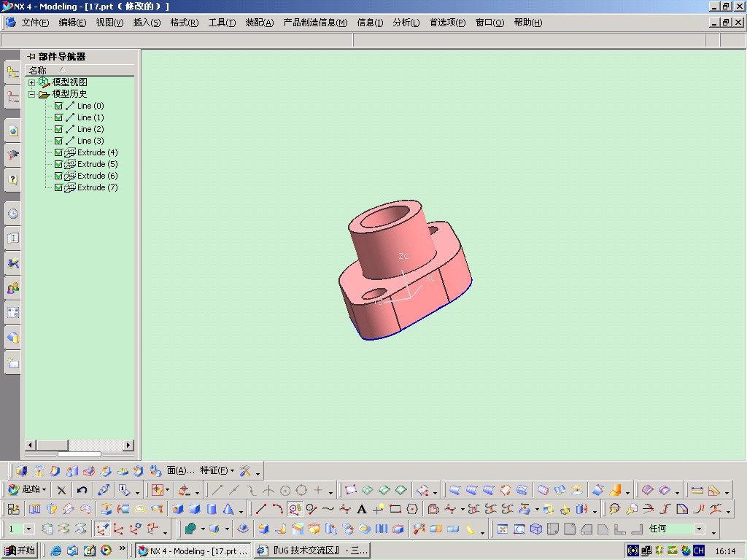Viewport: 747px width, 560px height.
Task: Click the navigator horizontal scrollbar right arrow
Action: click(x=128, y=446)
